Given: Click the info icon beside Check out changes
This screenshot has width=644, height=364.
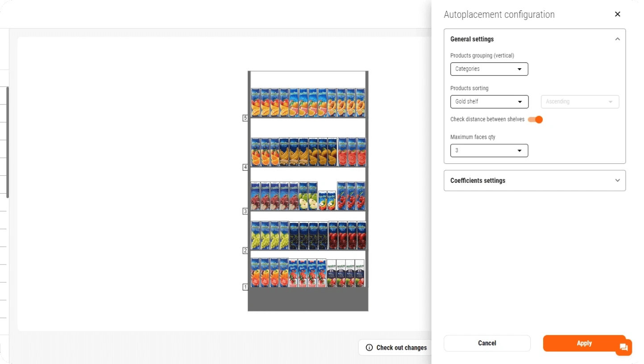Looking at the screenshot, I should (x=369, y=347).
